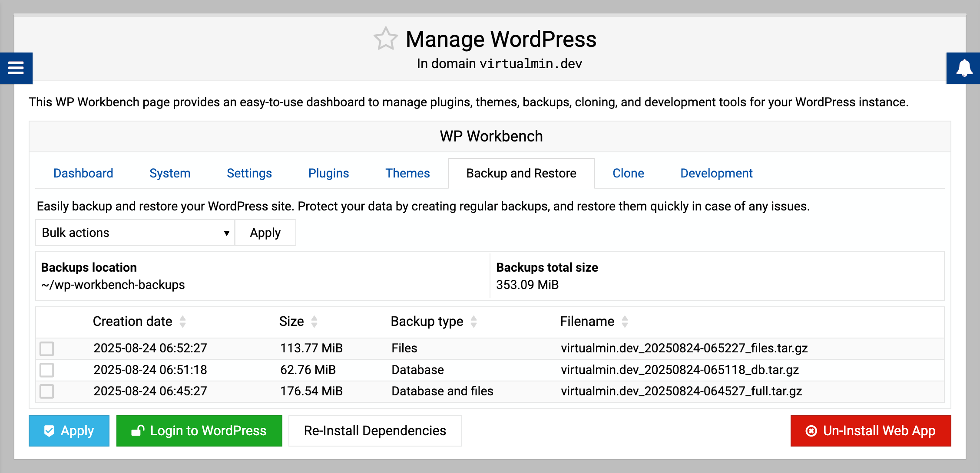
Task: Go to the Development tab
Action: coord(716,173)
